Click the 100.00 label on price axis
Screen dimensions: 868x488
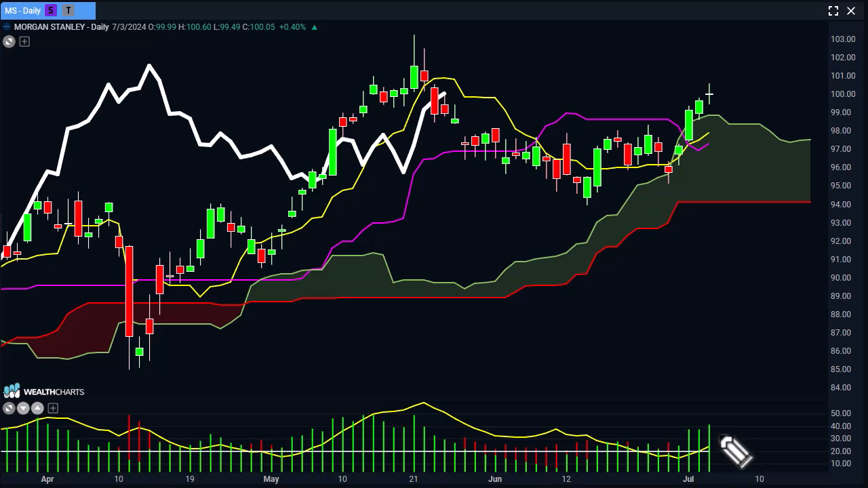pyautogui.click(x=842, y=94)
